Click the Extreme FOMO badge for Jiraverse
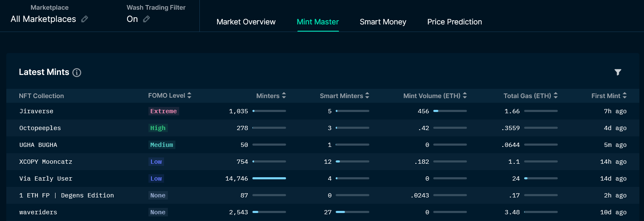The width and height of the screenshot is (644, 221). [164, 111]
